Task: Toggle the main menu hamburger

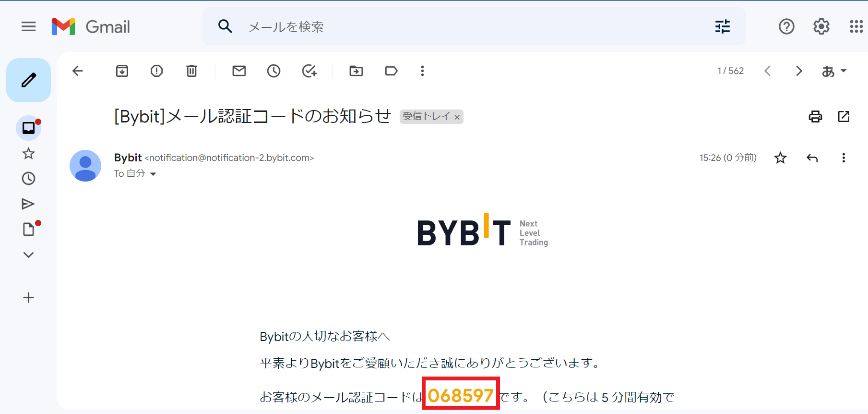Action: pos(29,26)
